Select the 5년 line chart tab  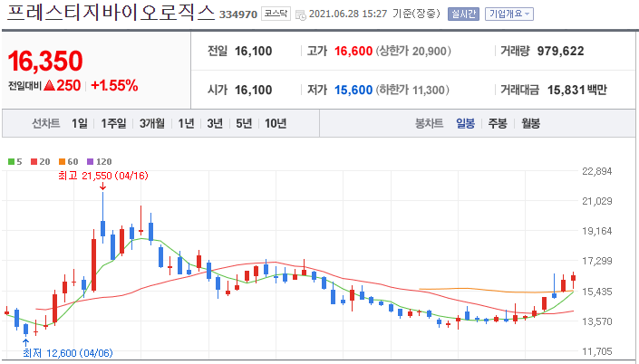[244, 123]
